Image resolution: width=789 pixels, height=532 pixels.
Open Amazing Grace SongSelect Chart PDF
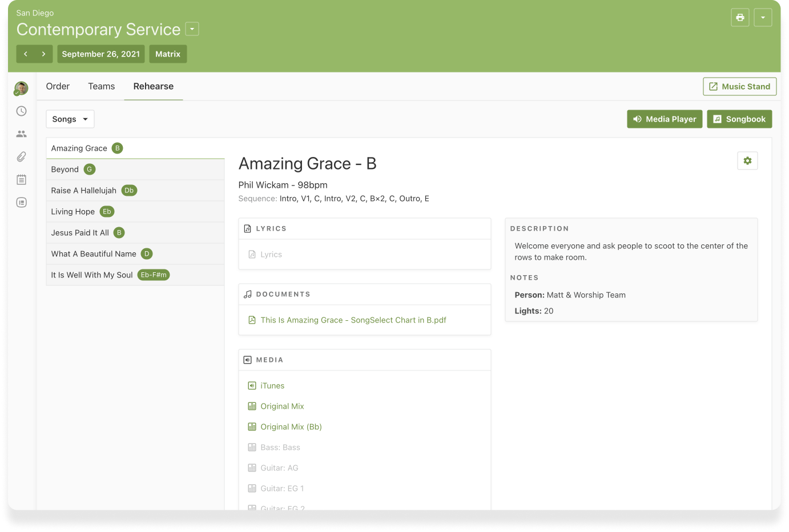click(x=353, y=320)
